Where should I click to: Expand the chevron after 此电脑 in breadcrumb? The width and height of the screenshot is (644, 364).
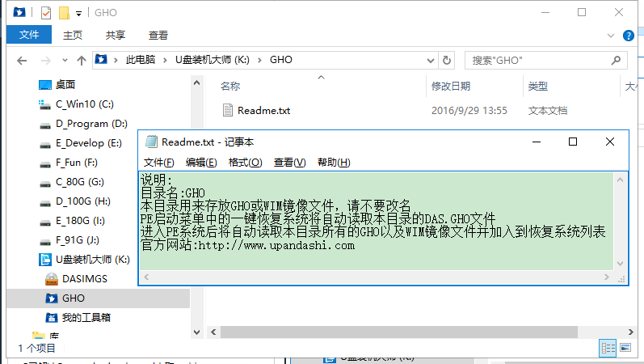[x=165, y=61]
